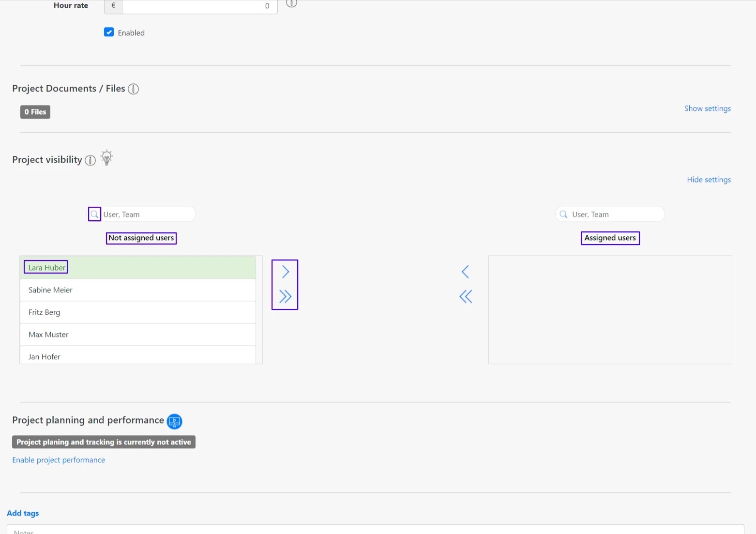Hide settings for Project visibility
Screen dimensions: 756x534
pos(709,180)
